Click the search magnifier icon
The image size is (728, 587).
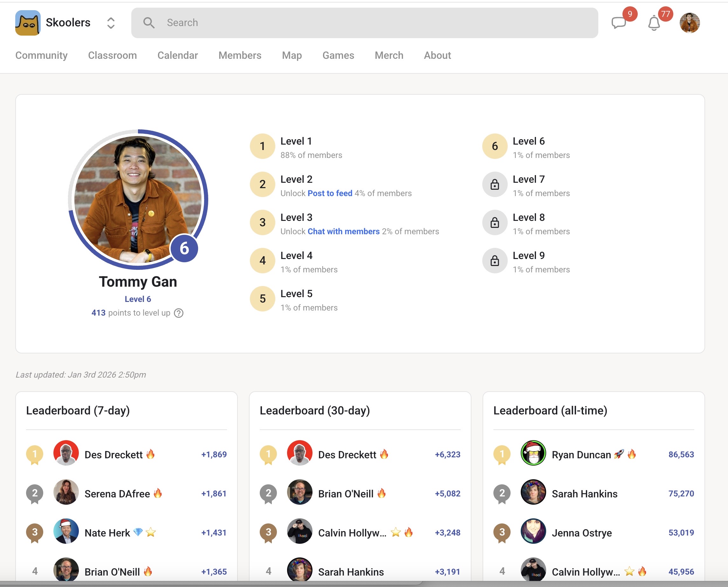(x=148, y=23)
